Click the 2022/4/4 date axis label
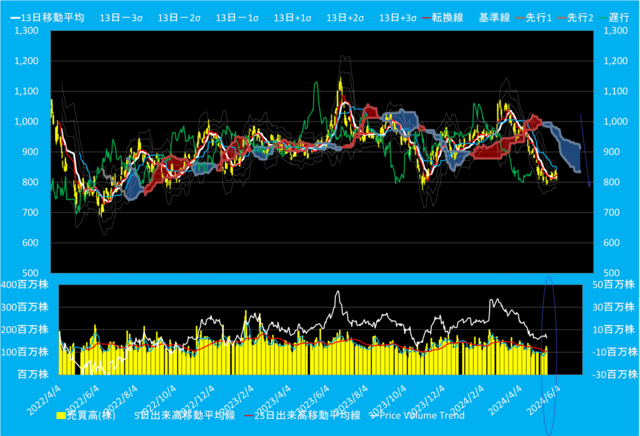Viewport: 640px width, 436px height. coord(44,400)
